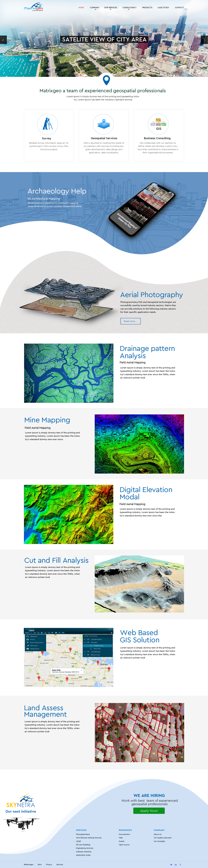
Task: Open the GIS & Remote Sensing Services link
Action: tap(89, 838)
